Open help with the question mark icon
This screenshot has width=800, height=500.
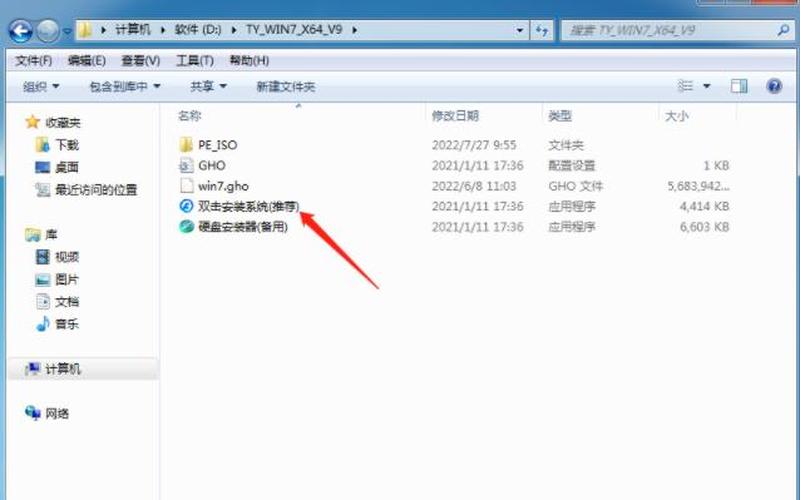point(774,86)
